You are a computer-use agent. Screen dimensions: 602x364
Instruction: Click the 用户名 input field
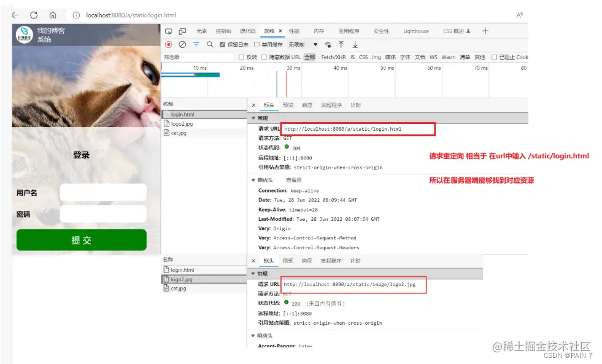click(x=103, y=192)
